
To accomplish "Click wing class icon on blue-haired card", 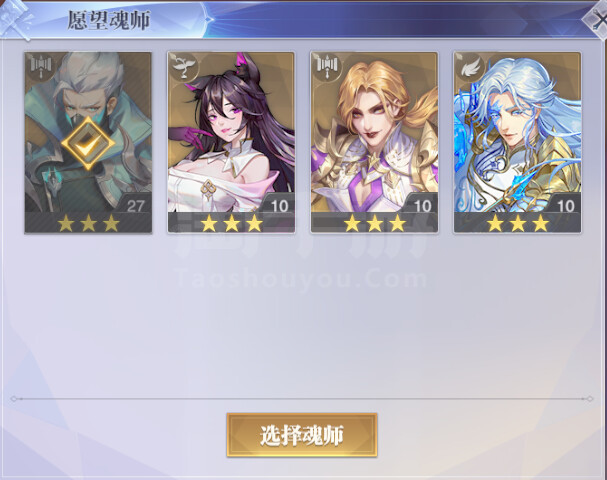I will pos(469,66).
